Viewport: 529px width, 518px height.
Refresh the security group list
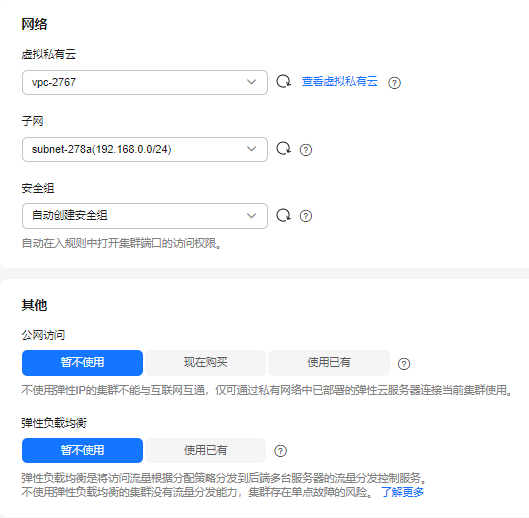pyautogui.click(x=283, y=216)
